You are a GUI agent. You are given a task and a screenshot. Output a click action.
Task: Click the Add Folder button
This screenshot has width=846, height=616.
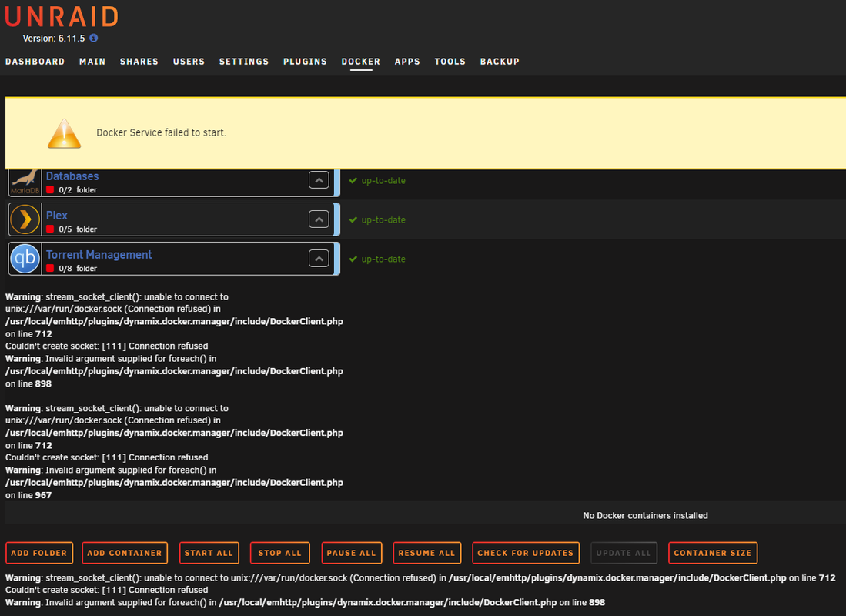click(38, 553)
